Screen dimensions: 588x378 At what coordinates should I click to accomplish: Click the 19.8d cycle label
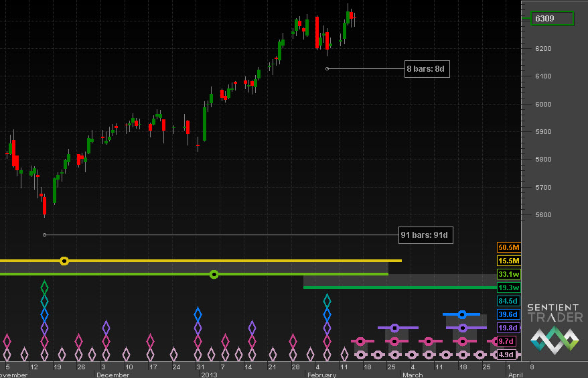508,328
